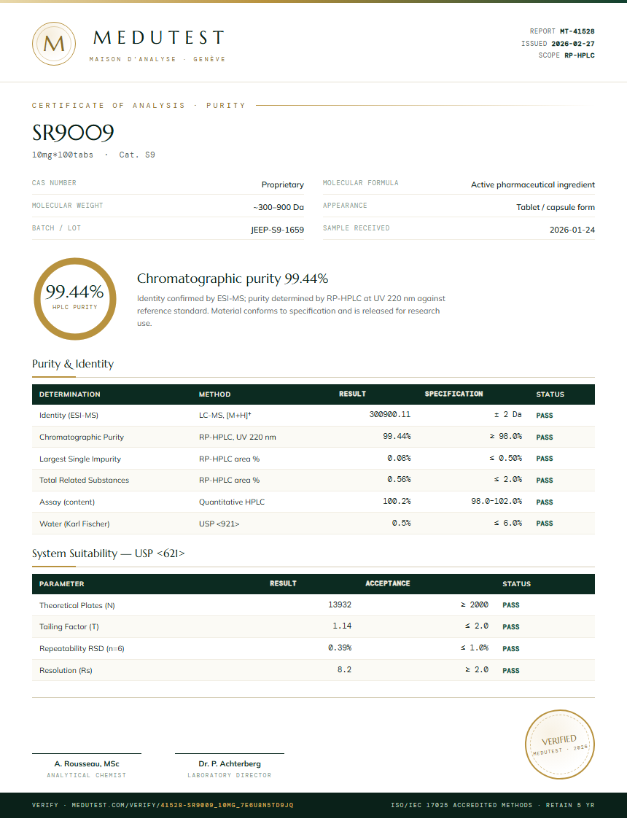Image resolution: width=627 pixels, height=840 pixels.
Task: Click the Assay (content) row label
Action: click(x=67, y=502)
